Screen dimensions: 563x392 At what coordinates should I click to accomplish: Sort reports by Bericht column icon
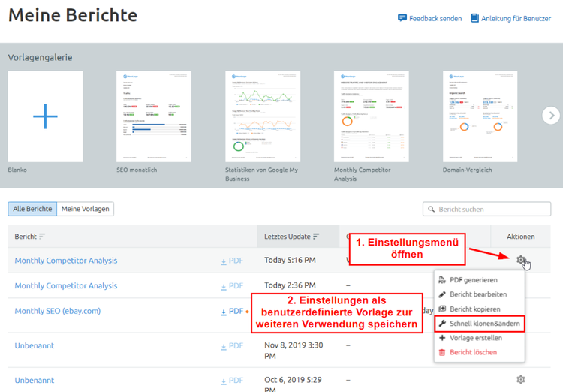click(42, 237)
